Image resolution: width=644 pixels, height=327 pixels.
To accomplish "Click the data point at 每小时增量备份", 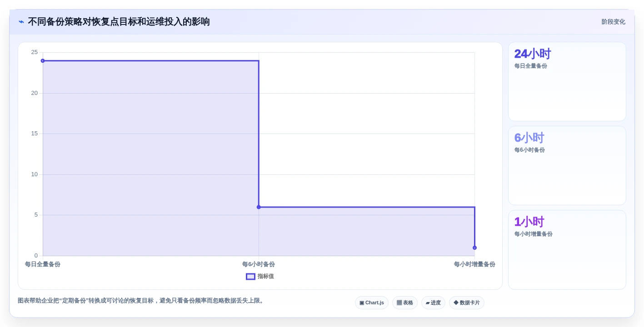I will click(x=474, y=248).
